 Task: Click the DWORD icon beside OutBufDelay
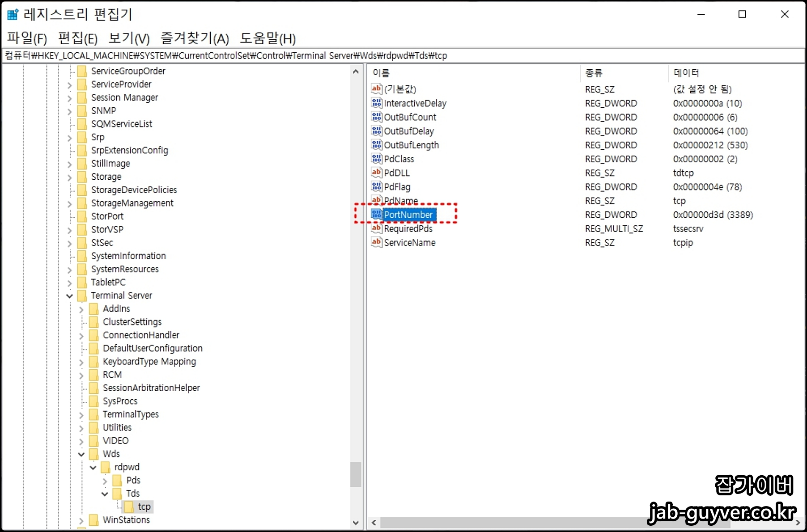point(377,131)
